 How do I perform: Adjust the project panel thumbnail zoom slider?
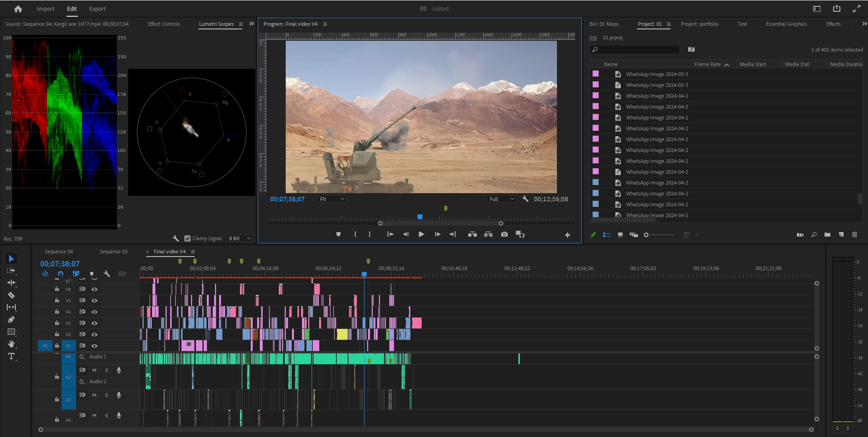click(647, 235)
